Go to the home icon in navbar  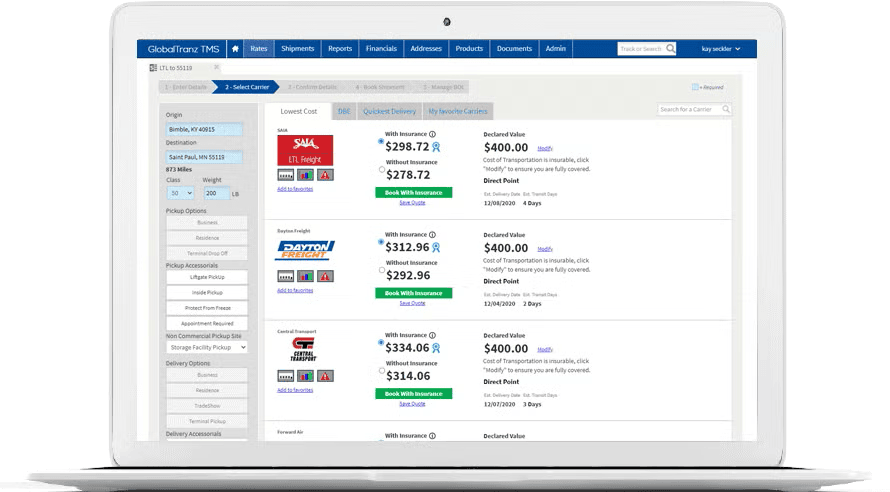235,49
